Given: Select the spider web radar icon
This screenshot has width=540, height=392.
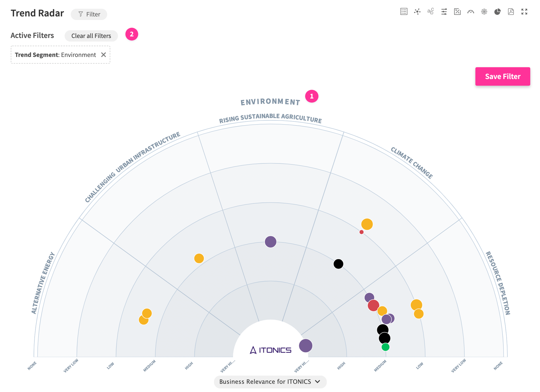Looking at the screenshot, I should click(x=484, y=12).
